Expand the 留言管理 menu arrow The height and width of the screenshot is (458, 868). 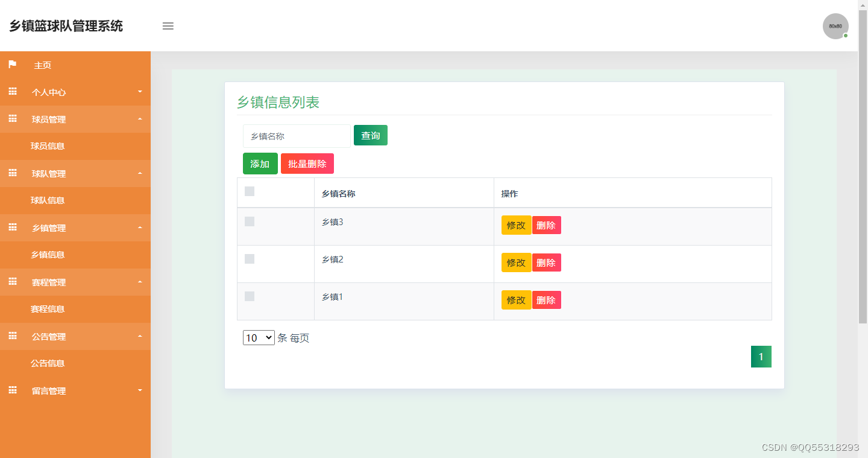[x=140, y=390]
